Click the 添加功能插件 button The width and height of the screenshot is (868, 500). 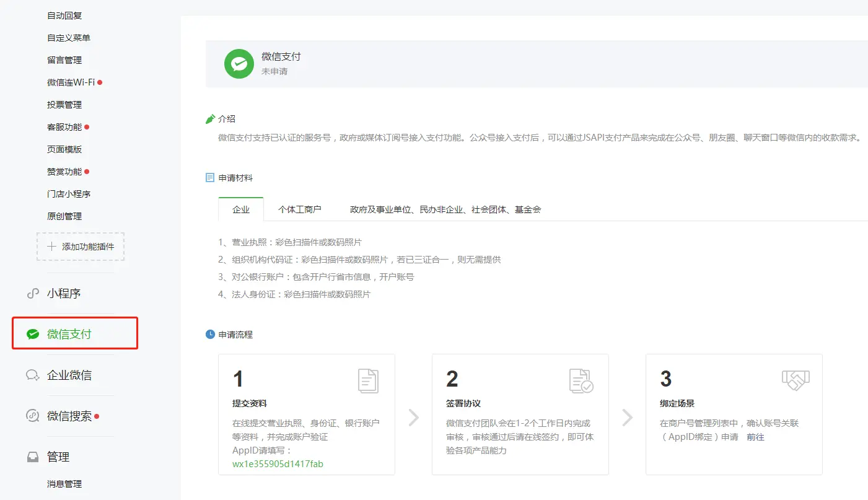click(81, 246)
